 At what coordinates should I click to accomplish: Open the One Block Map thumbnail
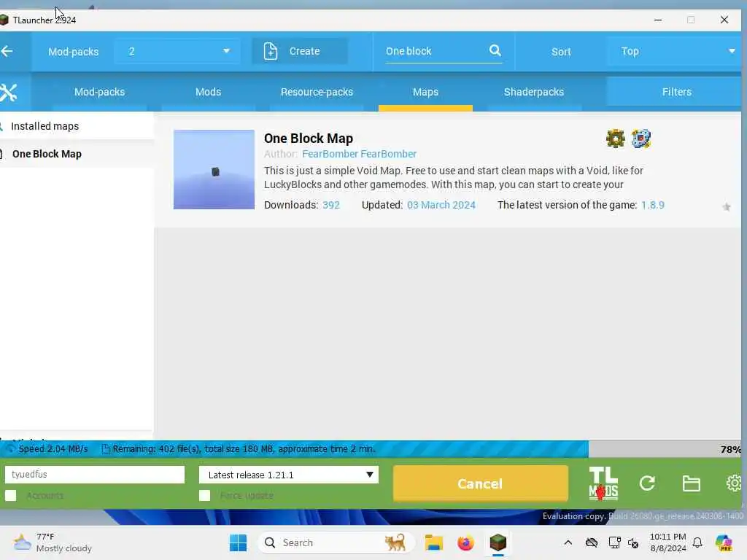point(214,169)
